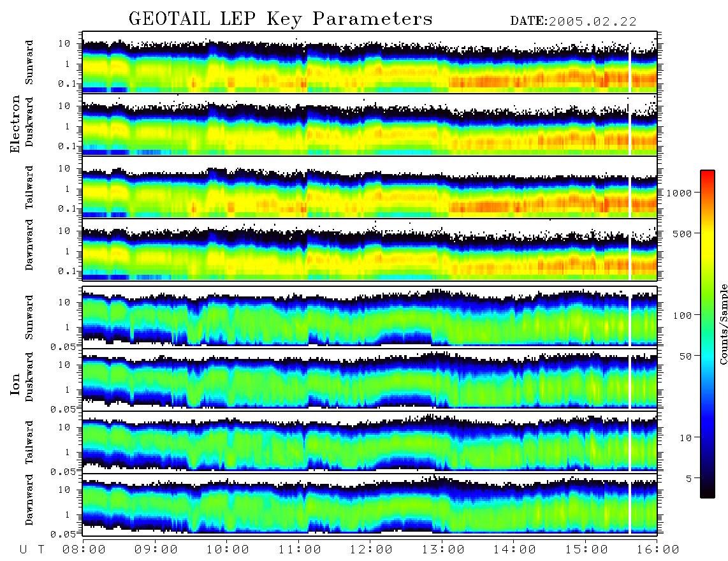This screenshot has width=728, height=561.
Task: Click the Electron Duskward spectrogram panel
Action: click(x=370, y=124)
